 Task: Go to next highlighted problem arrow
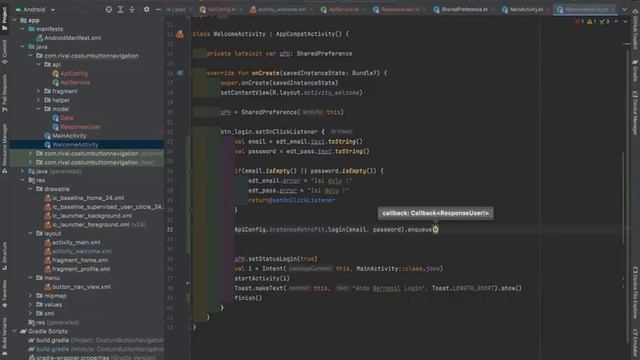coord(625,21)
